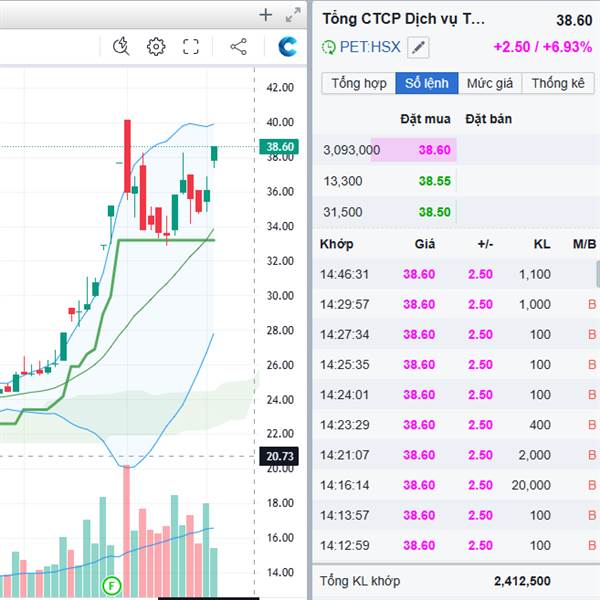This screenshot has width=600, height=600.
Task: Open the Thống kê tab
Action: pyautogui.click(x=558, y=83)
